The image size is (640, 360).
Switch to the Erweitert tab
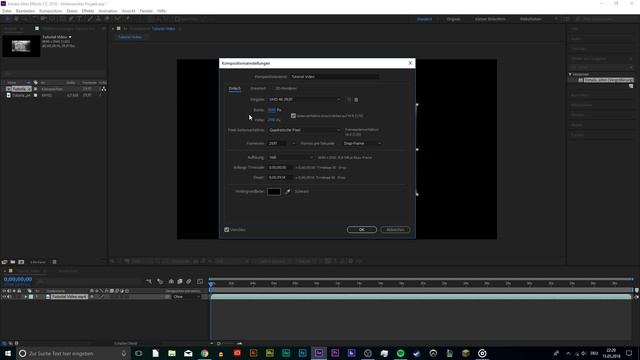point(258,88)
